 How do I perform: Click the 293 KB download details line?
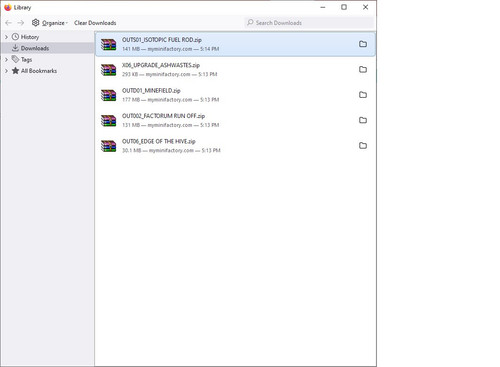click(170, 74)
